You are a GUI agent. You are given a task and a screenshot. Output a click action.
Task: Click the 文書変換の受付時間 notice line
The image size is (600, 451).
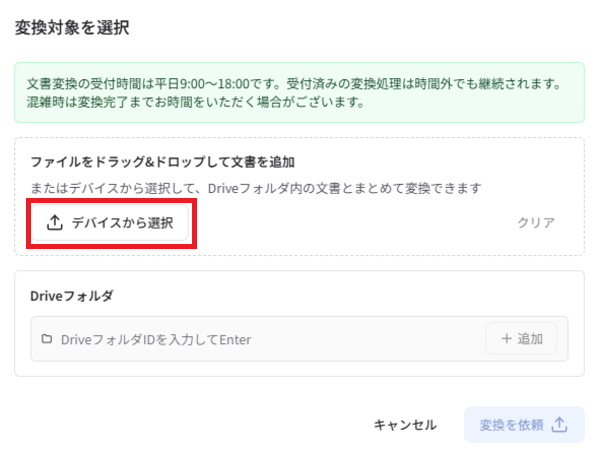pos(294,83)
